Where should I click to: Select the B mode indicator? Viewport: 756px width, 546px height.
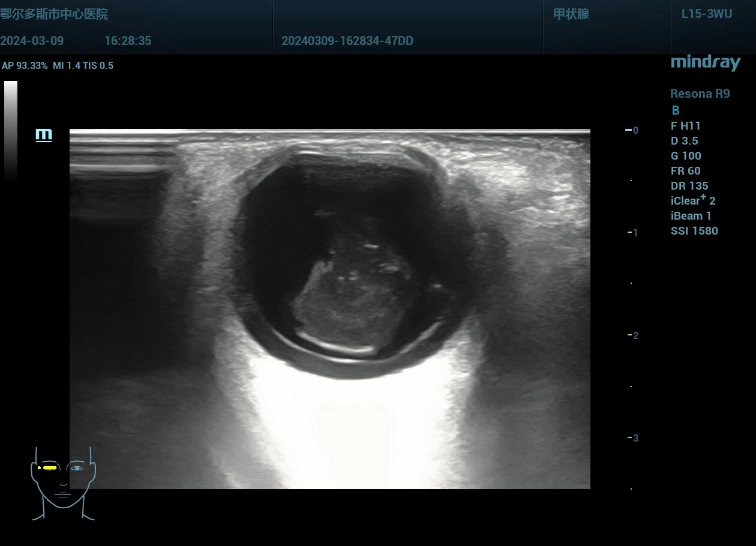tap(676, 110)
